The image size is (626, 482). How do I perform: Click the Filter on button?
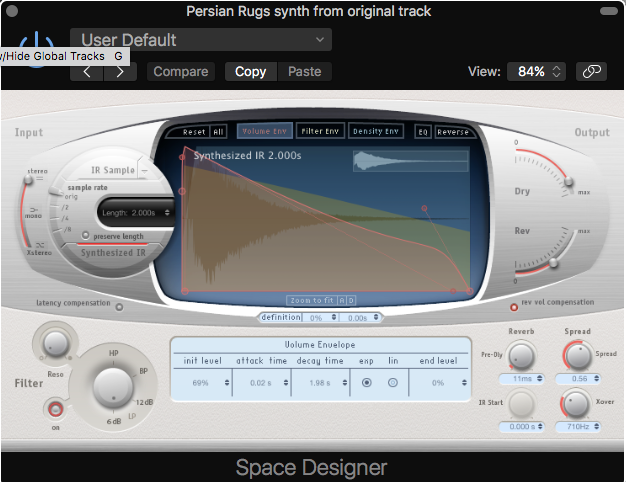55,409
